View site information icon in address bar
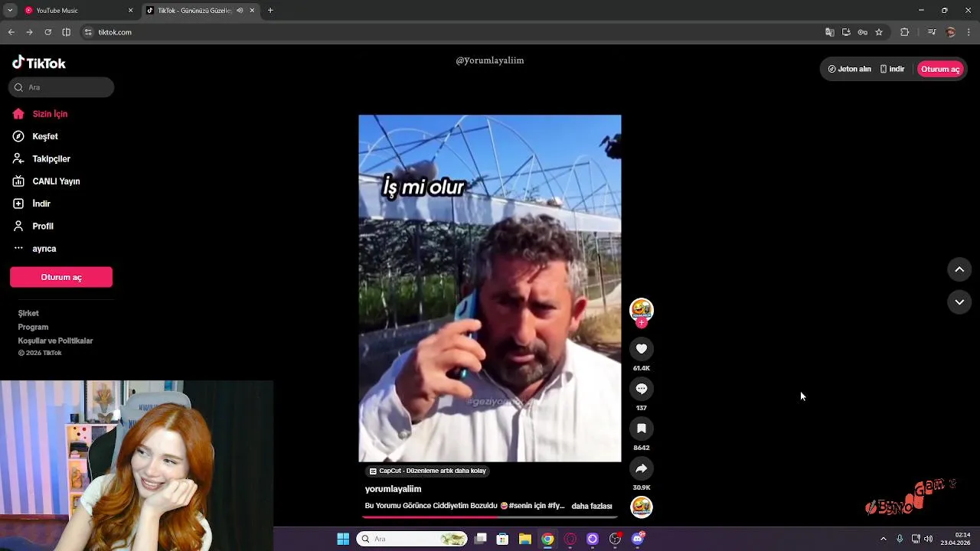The height and width of the screenshot is (551, 980). (x=88, y=32)
